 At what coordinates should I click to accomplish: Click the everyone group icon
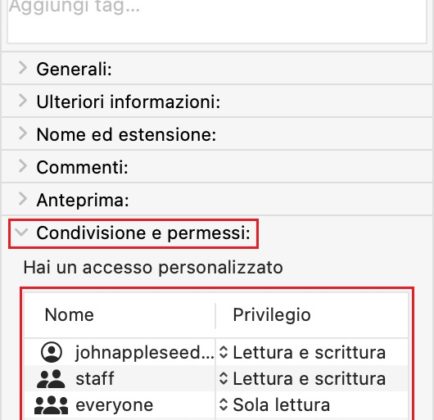click(x=51, y=405)
